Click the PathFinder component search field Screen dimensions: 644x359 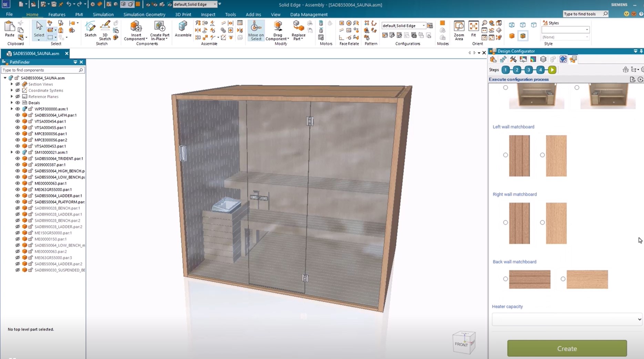coord(40,70)
